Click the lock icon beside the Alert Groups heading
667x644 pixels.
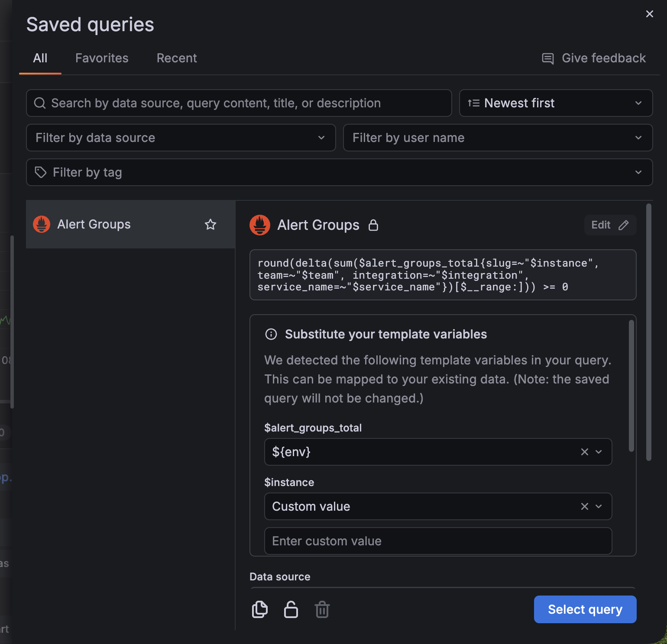[373, 225]
